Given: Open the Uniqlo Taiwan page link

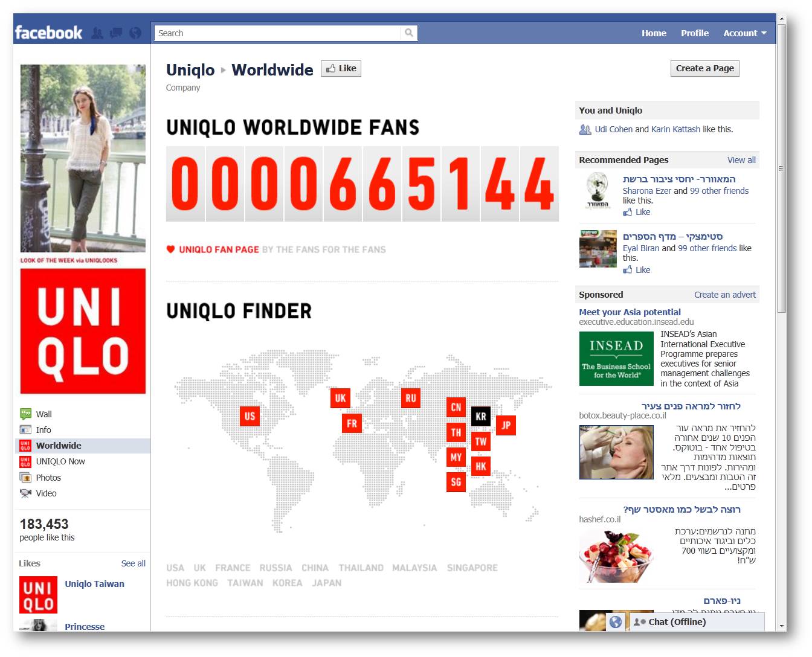Looking at the screenshot, I should (x=95, y=584).
